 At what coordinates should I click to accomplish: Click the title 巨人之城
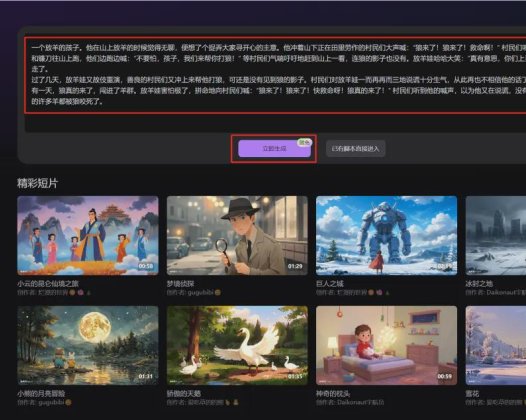tap(330, 284)
